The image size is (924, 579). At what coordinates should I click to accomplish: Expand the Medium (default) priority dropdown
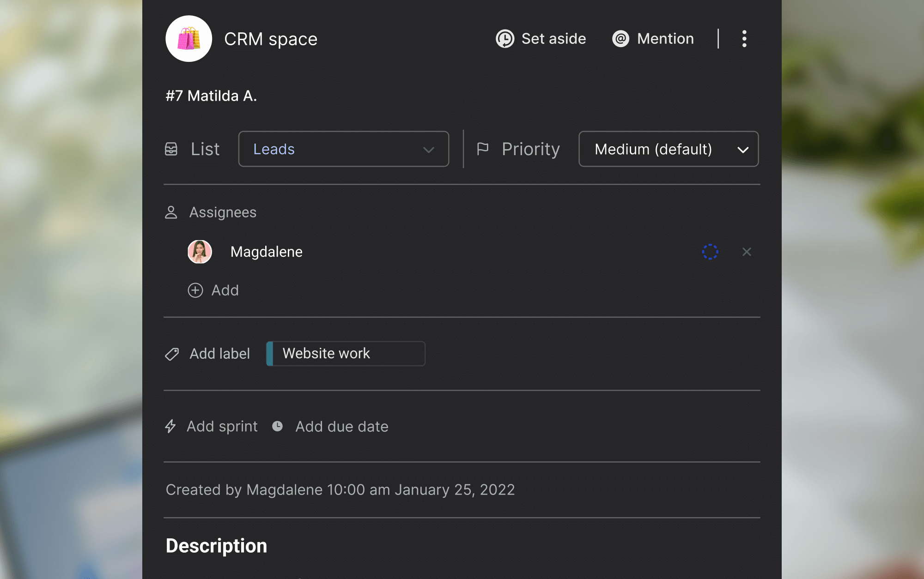point(668,149)
